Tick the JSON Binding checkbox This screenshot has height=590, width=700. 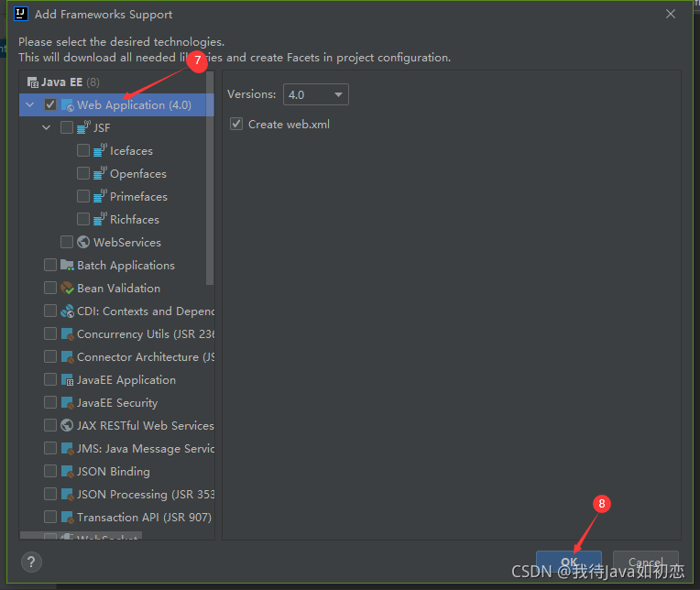coord(50,471)
